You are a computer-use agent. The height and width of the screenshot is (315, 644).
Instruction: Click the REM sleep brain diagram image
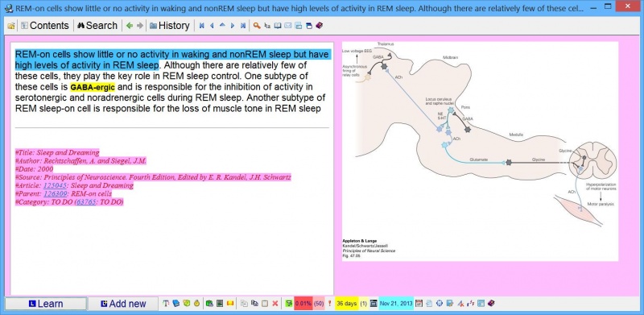(480, 151)
